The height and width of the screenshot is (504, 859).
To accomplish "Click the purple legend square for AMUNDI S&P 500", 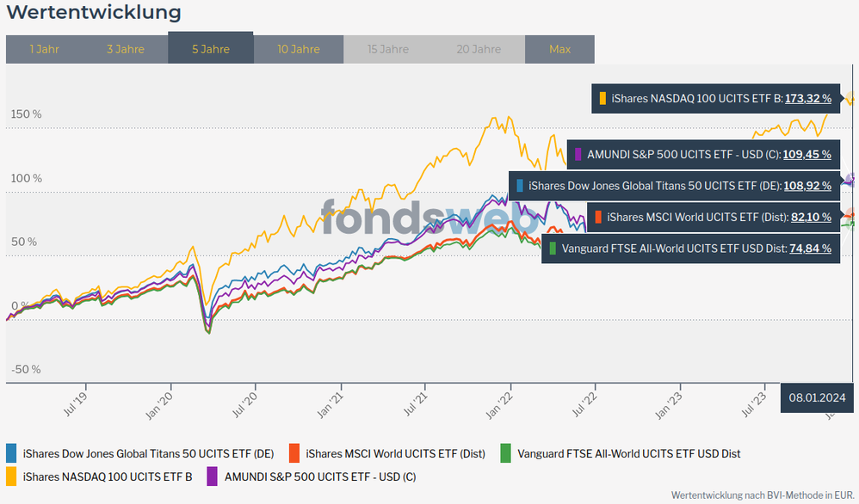I will [213, 476].
